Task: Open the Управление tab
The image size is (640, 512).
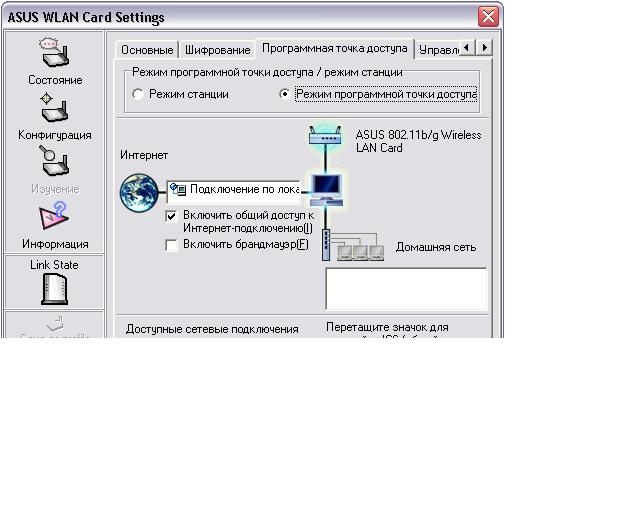Action: (x=438, y=49)
